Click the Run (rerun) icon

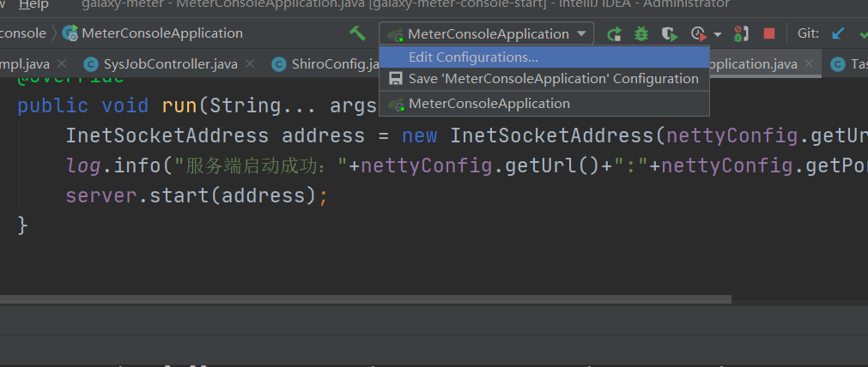pyautogui.click(x=614, y=33)
